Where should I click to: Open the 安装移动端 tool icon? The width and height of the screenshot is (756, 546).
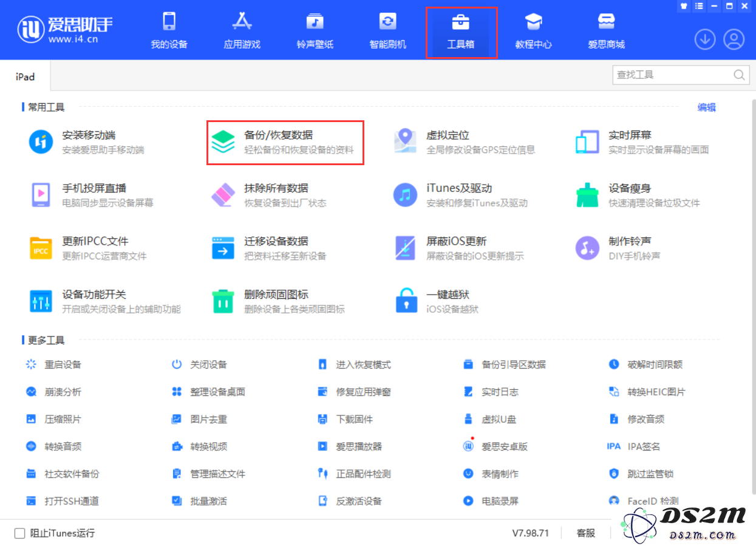click(x=41, y=142)
